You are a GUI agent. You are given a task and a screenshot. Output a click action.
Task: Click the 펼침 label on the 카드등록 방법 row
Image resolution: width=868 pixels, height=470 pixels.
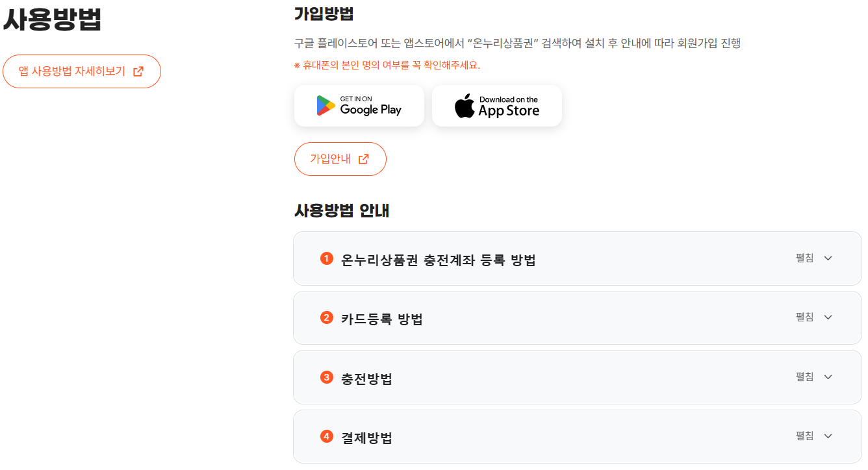pos(805,317)
